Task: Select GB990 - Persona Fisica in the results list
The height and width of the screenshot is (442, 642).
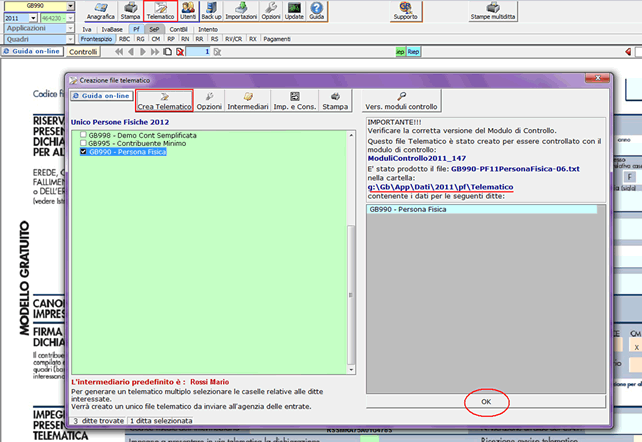Action: coord(482,210)
